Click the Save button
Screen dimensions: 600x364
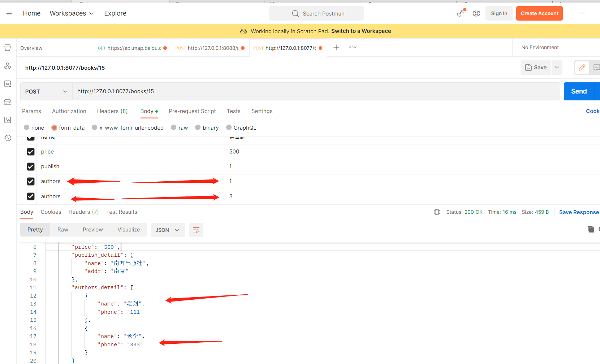coord(536,68)
